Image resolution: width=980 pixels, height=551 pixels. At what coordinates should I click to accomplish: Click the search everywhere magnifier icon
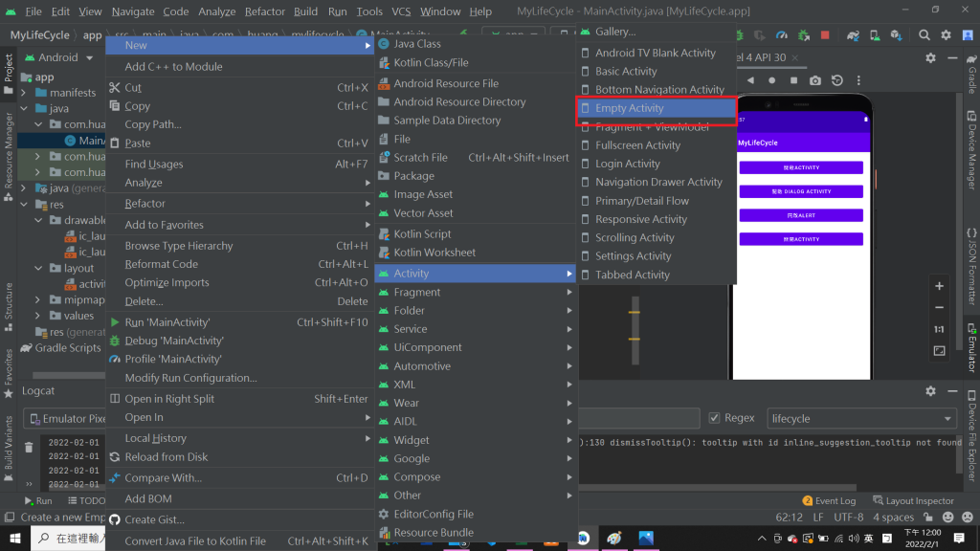tap(924, 35)
